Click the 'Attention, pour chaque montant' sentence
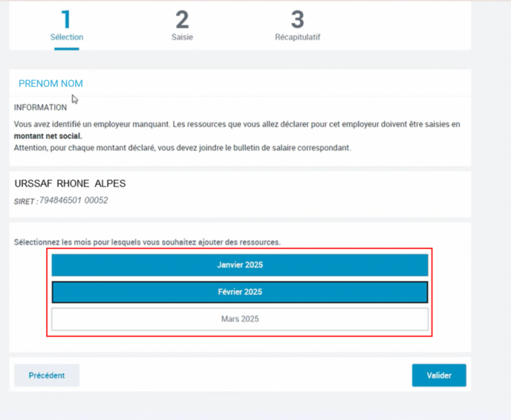This screenshot has height=420, width=511. 182,148
